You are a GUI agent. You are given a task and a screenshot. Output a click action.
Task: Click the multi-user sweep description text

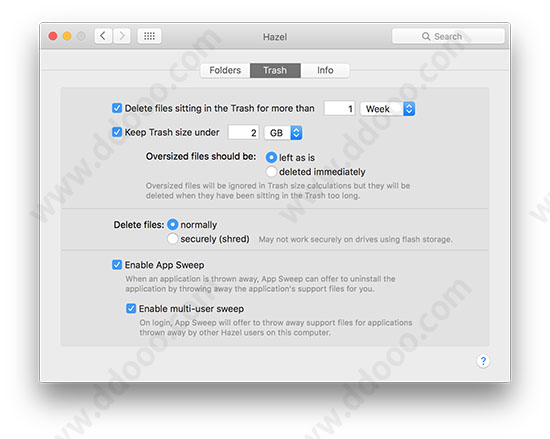click(x=276, y=327)
